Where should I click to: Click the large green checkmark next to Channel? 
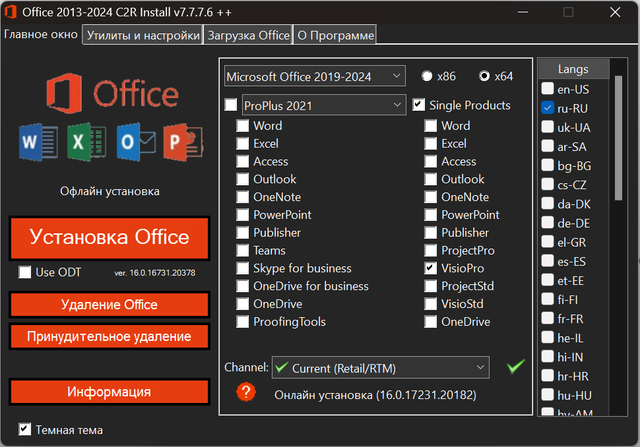tap(516, 366)
